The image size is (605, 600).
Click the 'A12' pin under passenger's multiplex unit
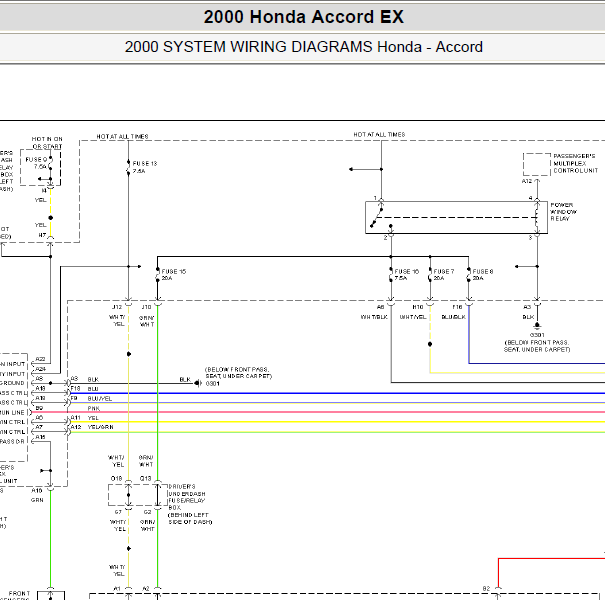(527, 181)
